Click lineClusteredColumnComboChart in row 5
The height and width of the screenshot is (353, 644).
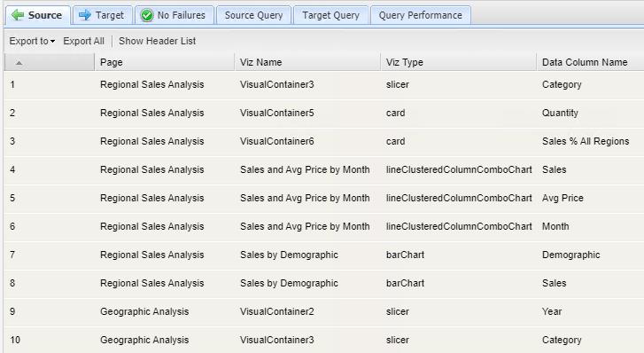click(x=459, y=199)
